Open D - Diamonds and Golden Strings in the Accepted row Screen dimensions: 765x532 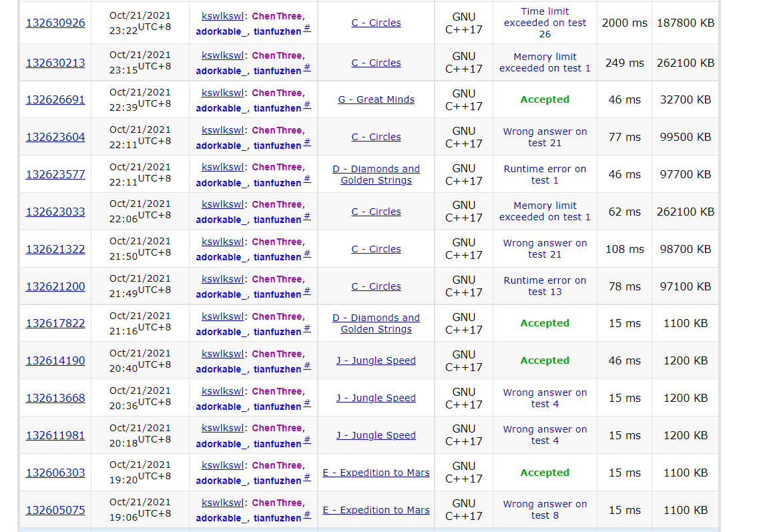376,324
